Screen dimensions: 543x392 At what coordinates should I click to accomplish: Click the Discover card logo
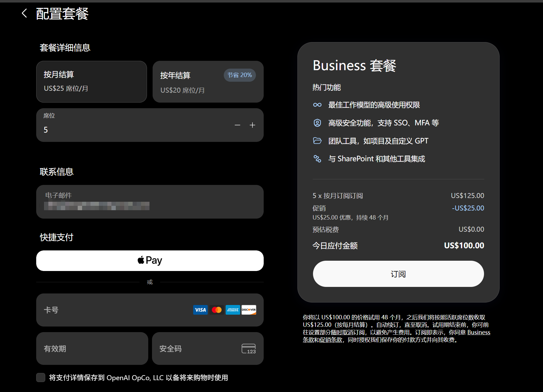pyautogui.click(x=249, y=310)
